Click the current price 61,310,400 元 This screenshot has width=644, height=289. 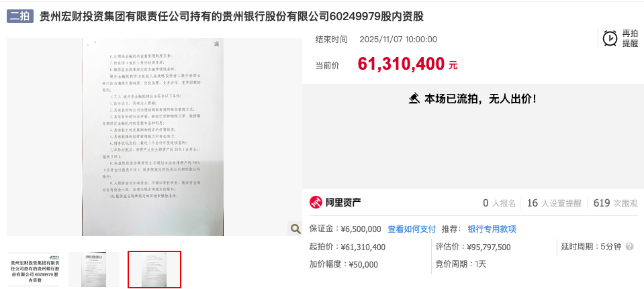point(407,64)
